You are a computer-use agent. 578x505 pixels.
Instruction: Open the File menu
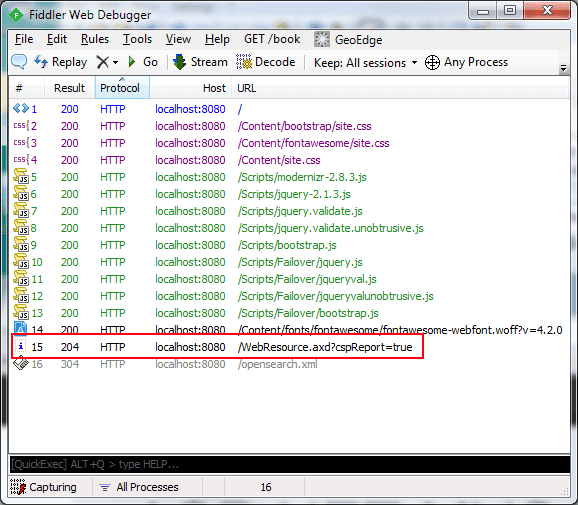[24, 39]
